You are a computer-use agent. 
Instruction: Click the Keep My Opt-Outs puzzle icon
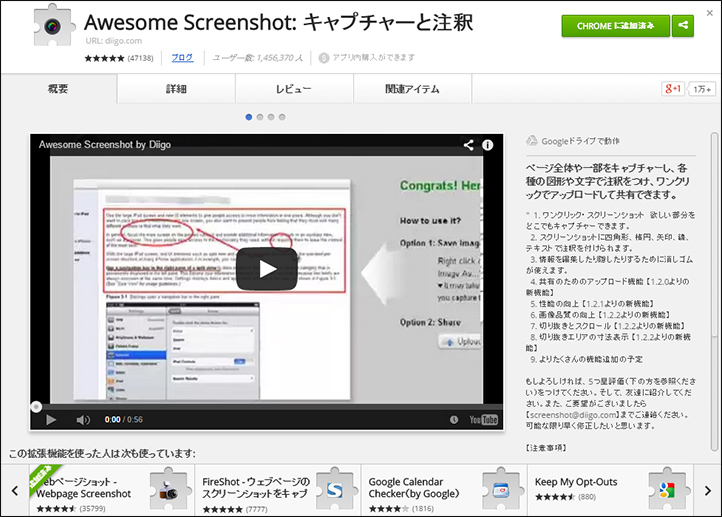click(669, 489)
